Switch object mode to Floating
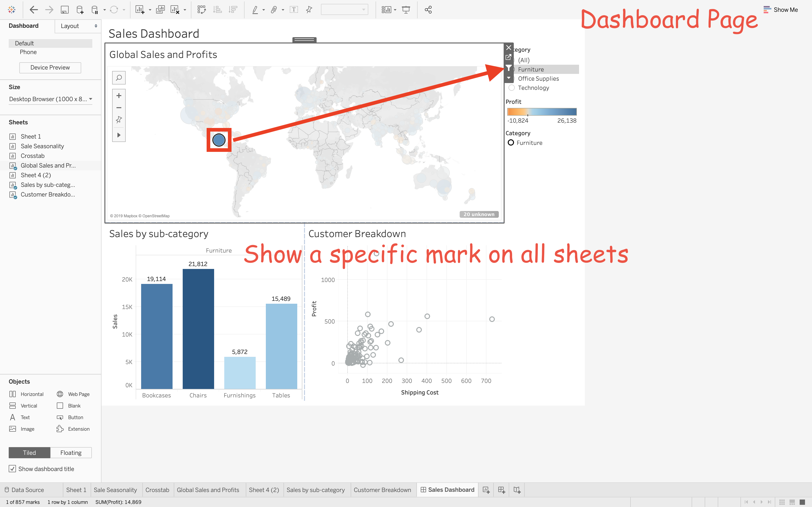This screenshot has height=507, width=812. 71,453
